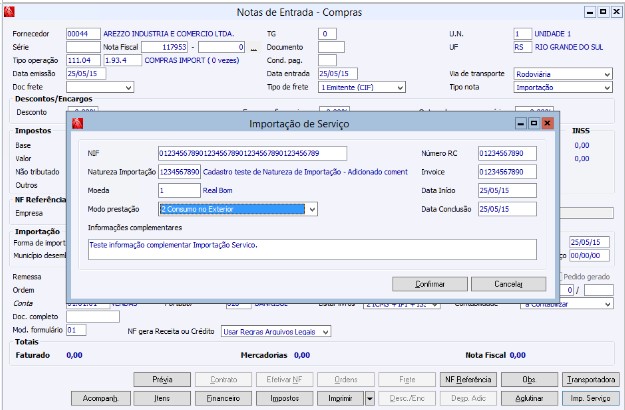Screen dimensions: 625x410
Task: Click the Data Conclusão field
Action: tap(507, 209)
